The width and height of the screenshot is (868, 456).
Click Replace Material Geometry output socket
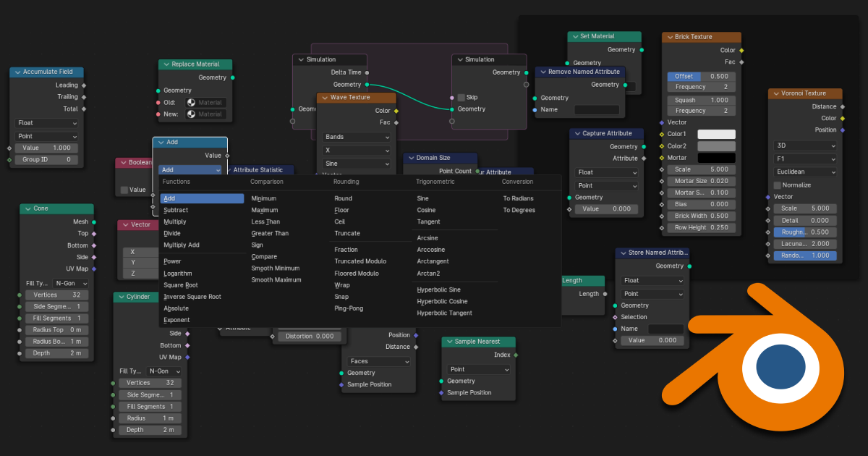click(232, 77)
